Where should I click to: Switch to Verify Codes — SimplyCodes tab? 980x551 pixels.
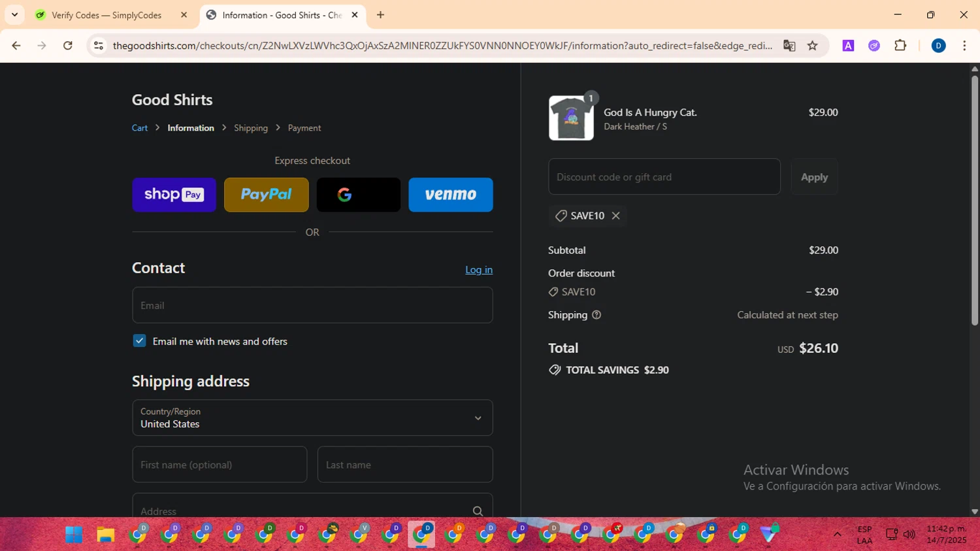[x=111, y=15]
